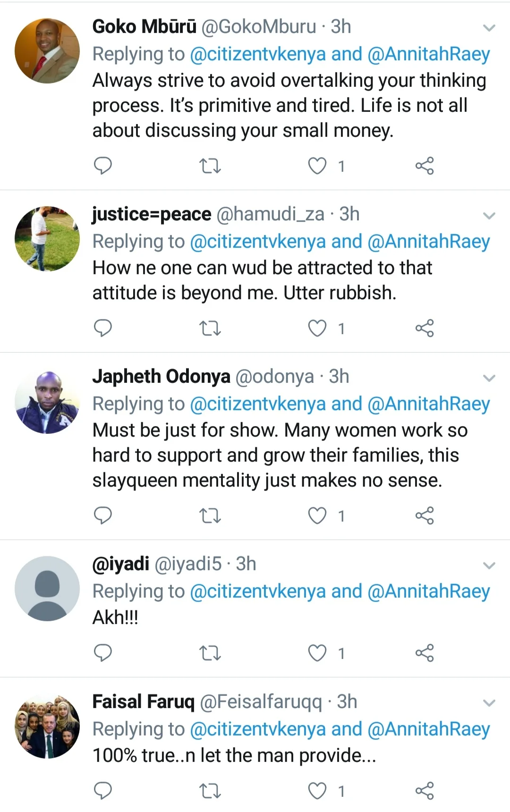510x812 pixels.
Task: Open @AnnitahRaey mention in Faisal Faruq's reply
Action: [428, 729]
